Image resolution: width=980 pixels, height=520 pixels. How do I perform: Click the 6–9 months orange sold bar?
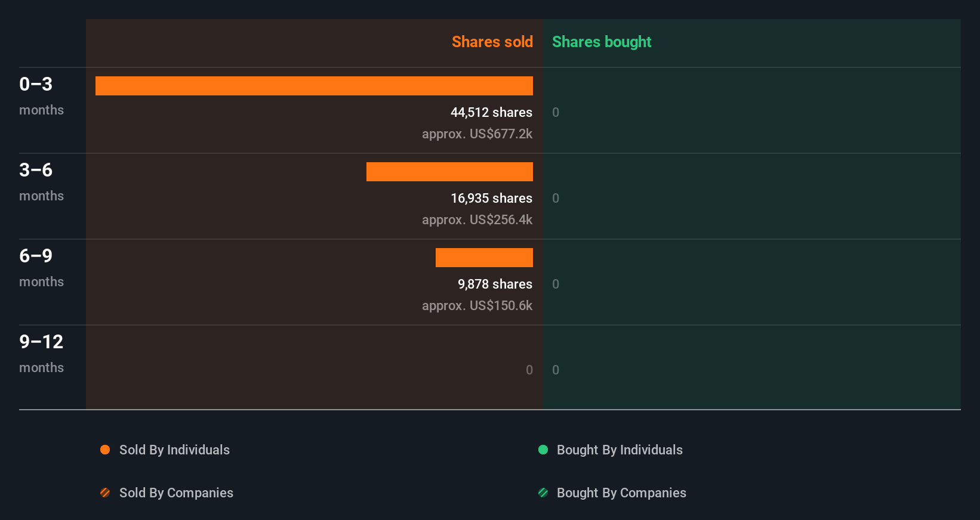(x=484, y=258)
